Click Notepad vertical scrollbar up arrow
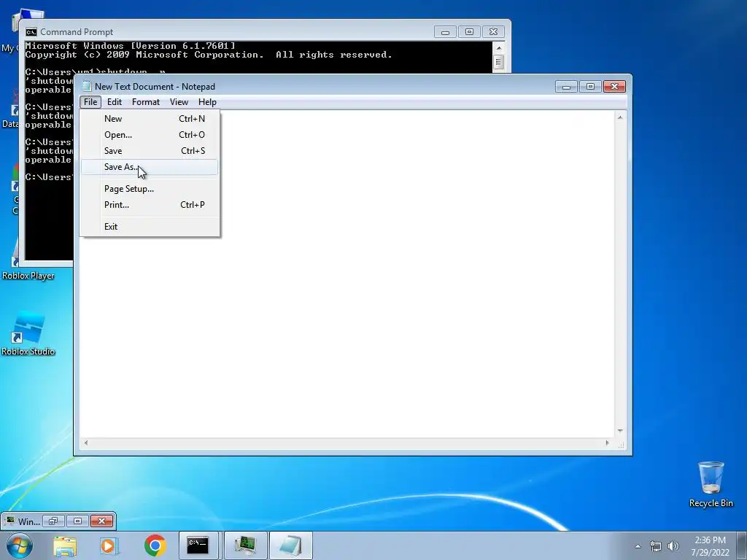Screen dimensions: 747x560 620,117
